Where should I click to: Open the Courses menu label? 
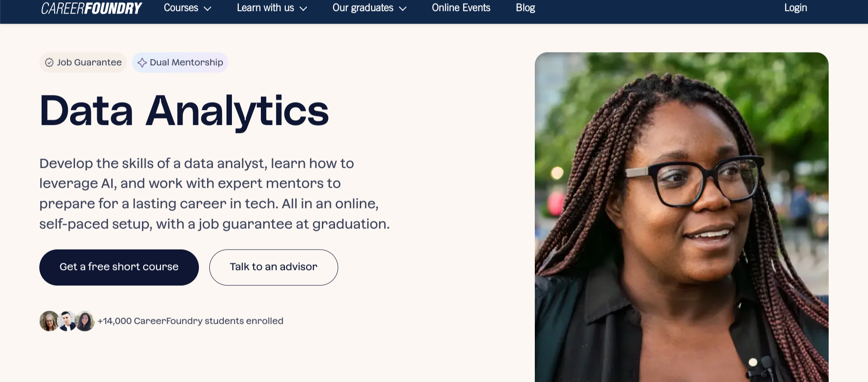[181, 8]
